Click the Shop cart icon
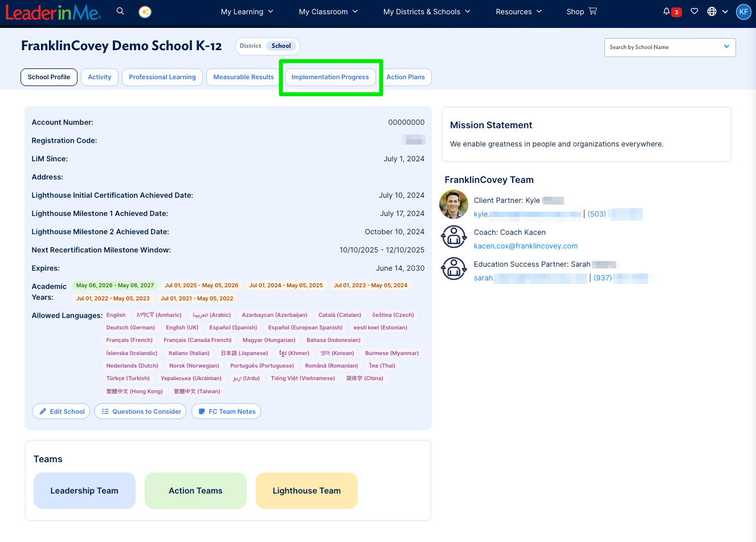Viewport: 756px width, 542px height. pyautogui.click(x=593, y=11)
